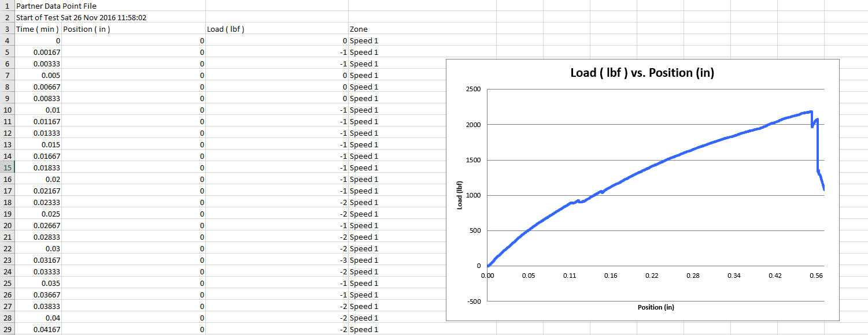
Task: Click the -500 label on the vertical axis
Action: click(474, 301)
